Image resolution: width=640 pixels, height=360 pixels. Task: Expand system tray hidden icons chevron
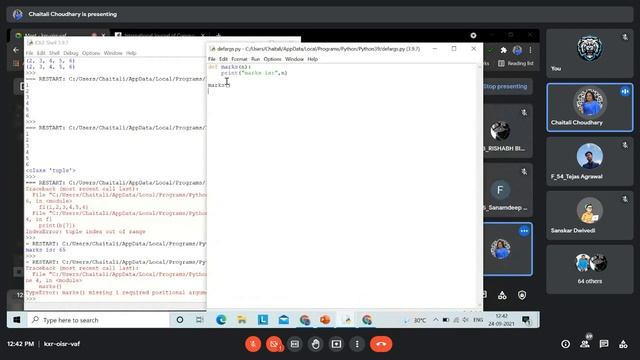(436, 320)
